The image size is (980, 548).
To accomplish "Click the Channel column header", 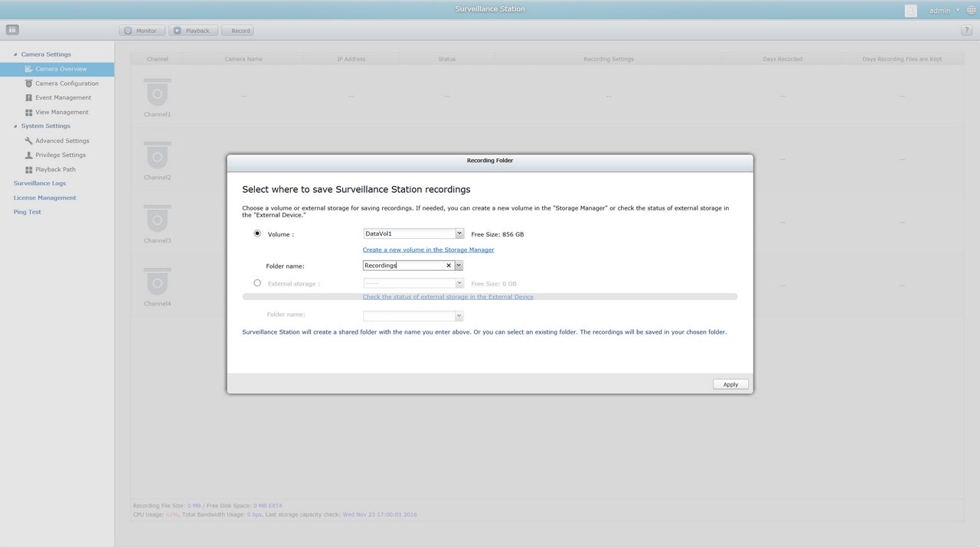I will (x=158, y=59).
